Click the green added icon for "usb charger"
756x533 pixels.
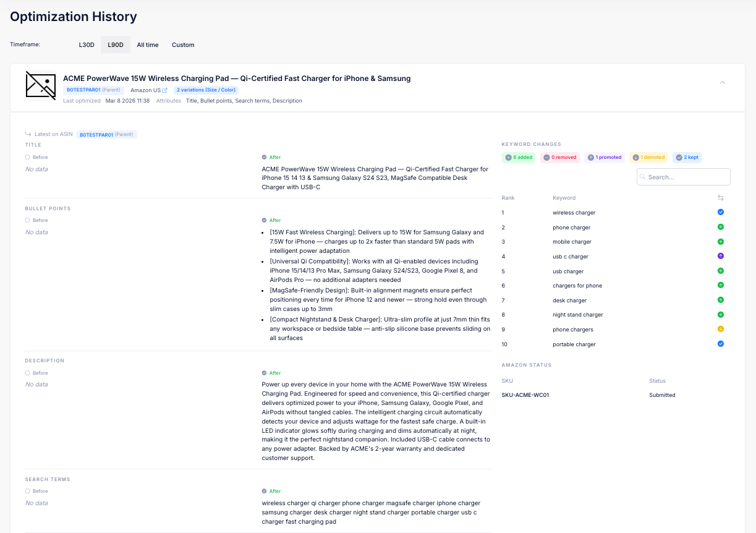tap(720, 271)
